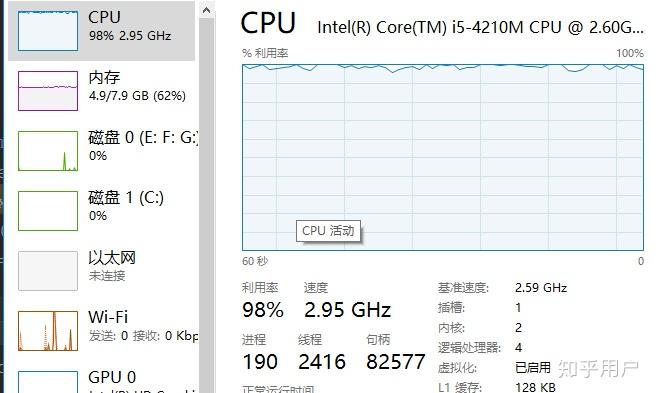Open the 以太网 Ethernet graph thumbnail
658x393 pixels.
click(x=48, y=271)
